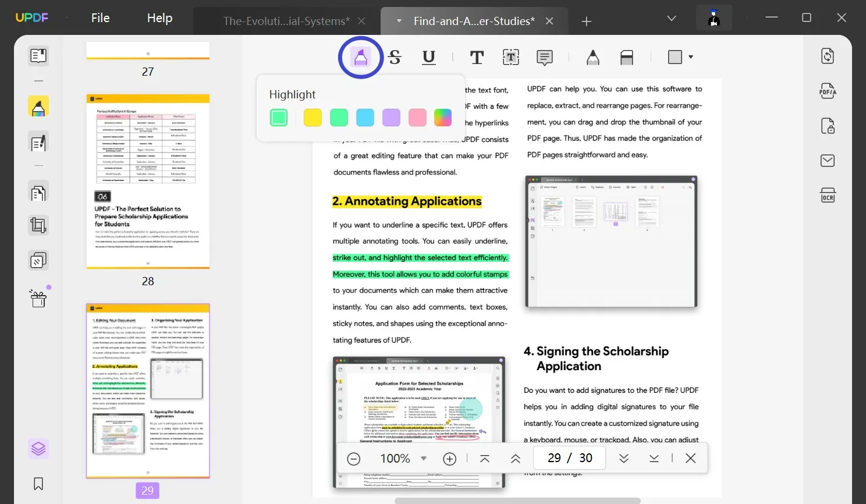Click the horizontal scrollbar at bottom
The image size is (866, 504).
pyautogui.click(x=517, y=501)
